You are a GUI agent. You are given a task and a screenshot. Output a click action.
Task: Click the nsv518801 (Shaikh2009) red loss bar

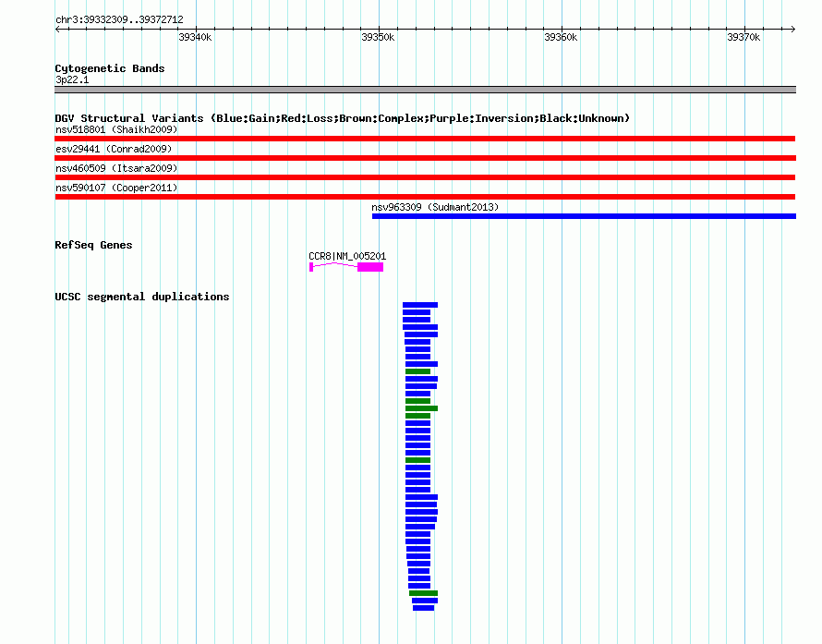point(425,139)
